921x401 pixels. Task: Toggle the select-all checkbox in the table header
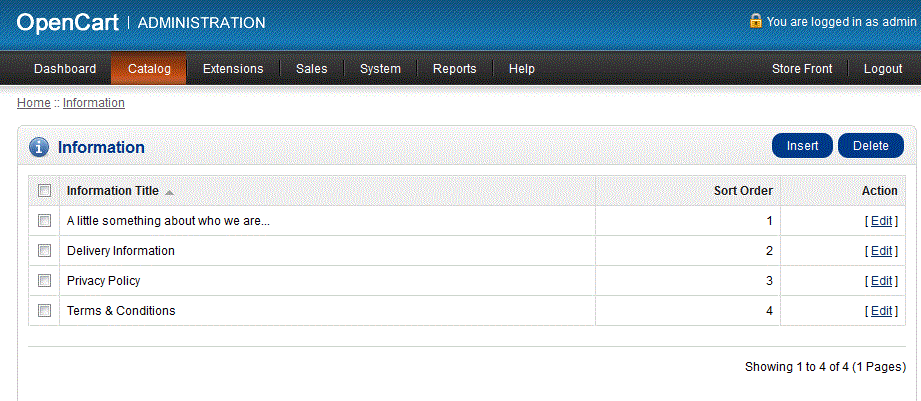[x=44, y=191]
